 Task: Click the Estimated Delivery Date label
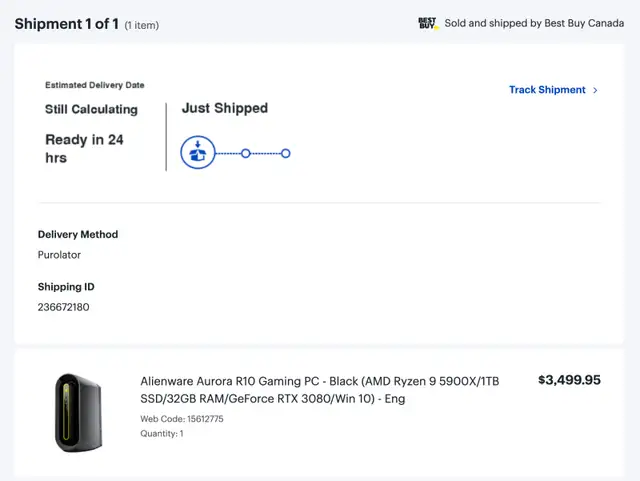coord(95,85)
